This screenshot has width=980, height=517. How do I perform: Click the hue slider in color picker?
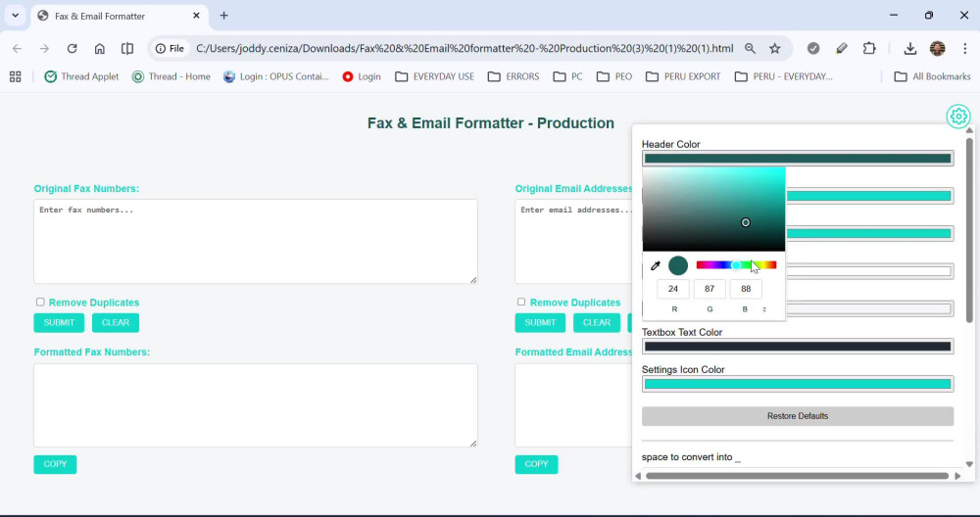coord(736,265)
